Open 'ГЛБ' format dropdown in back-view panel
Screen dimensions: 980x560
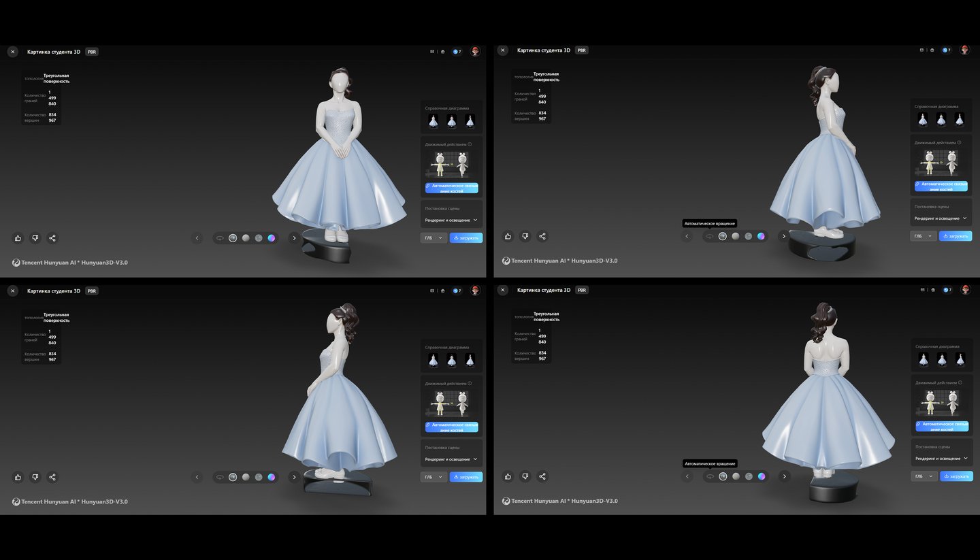coord(924,476)
